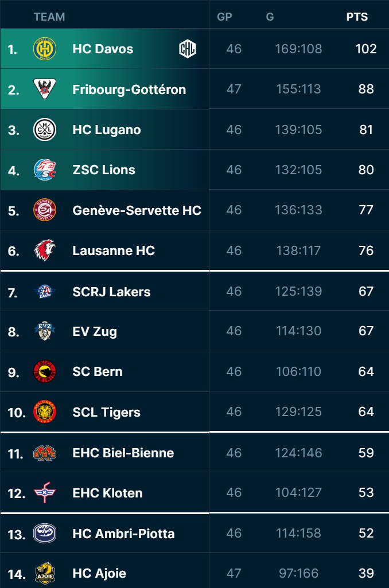Click the EHC Kloten logo
The width and height of the screenshot is (389, 588).
click(45, 493)
